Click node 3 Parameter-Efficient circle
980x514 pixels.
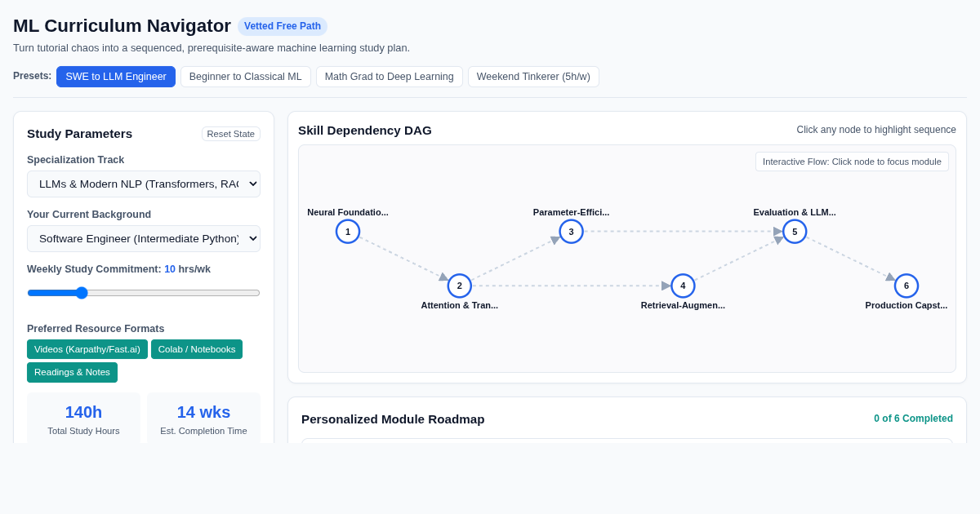[572, 232]
